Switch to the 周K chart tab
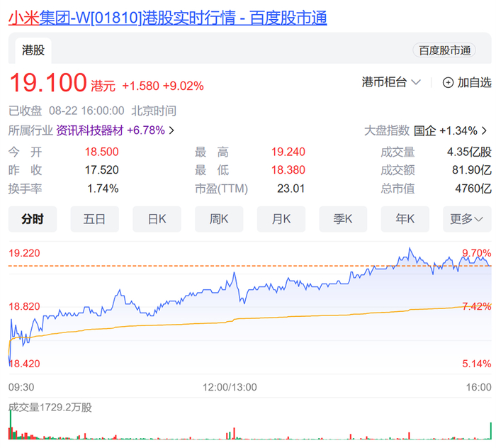 (x=219, y=219)
